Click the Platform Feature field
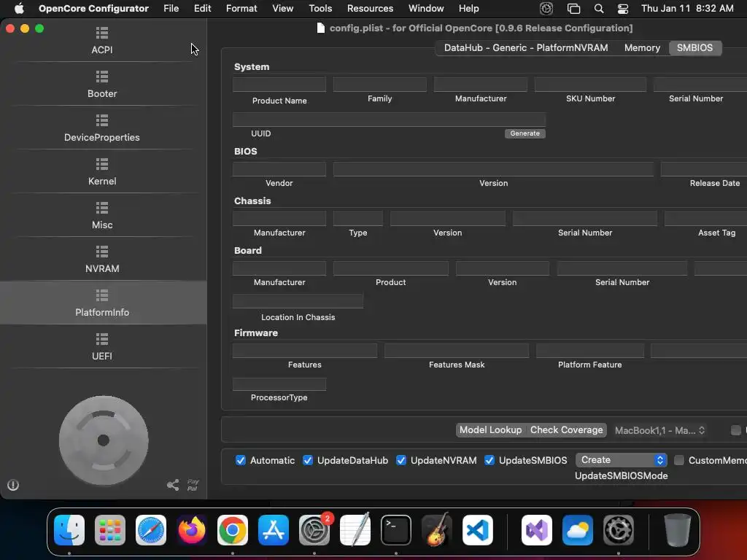The image size is (747, 560). pos(589,351)
